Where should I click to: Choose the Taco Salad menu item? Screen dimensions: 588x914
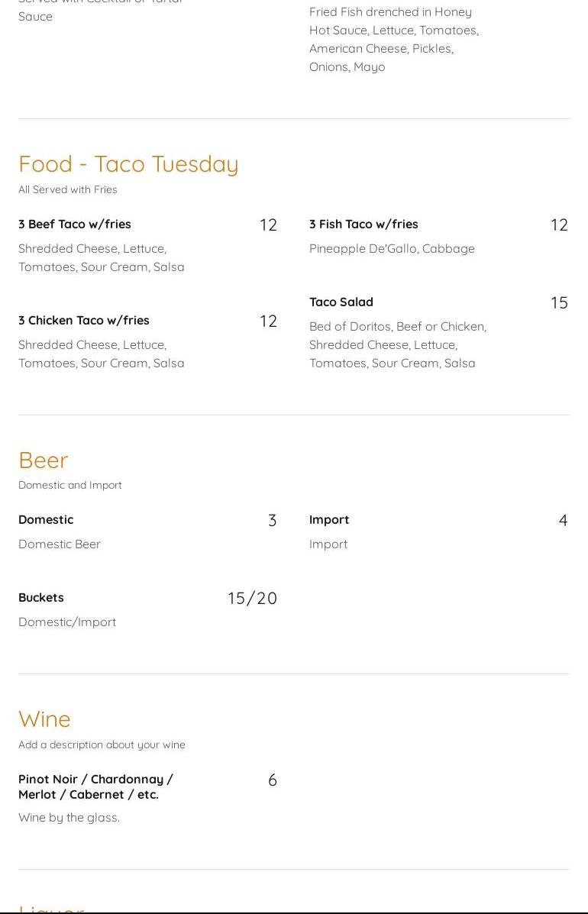[341, 302]
